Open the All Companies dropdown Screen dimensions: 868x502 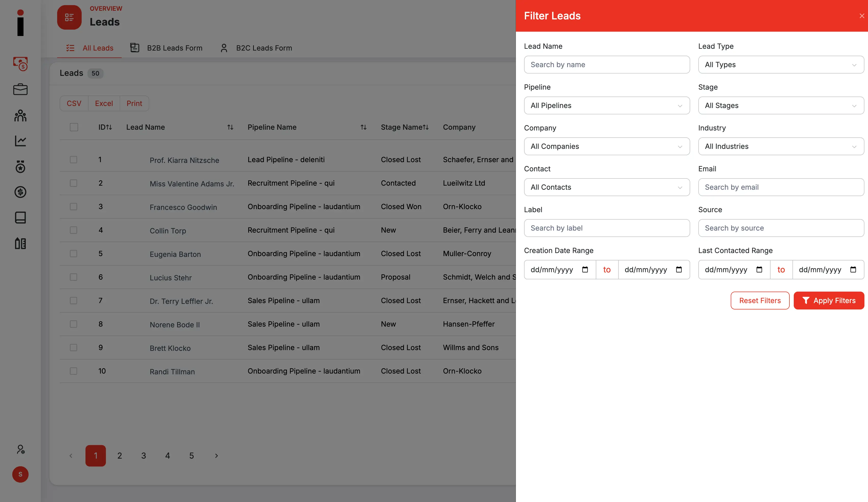coord(606,146)
